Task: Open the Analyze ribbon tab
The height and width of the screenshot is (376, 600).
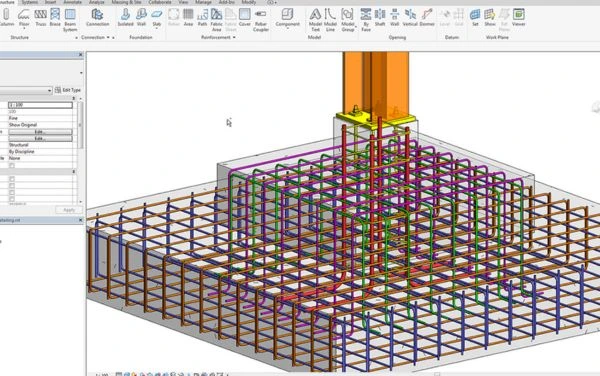Action: tap(96, 2)
